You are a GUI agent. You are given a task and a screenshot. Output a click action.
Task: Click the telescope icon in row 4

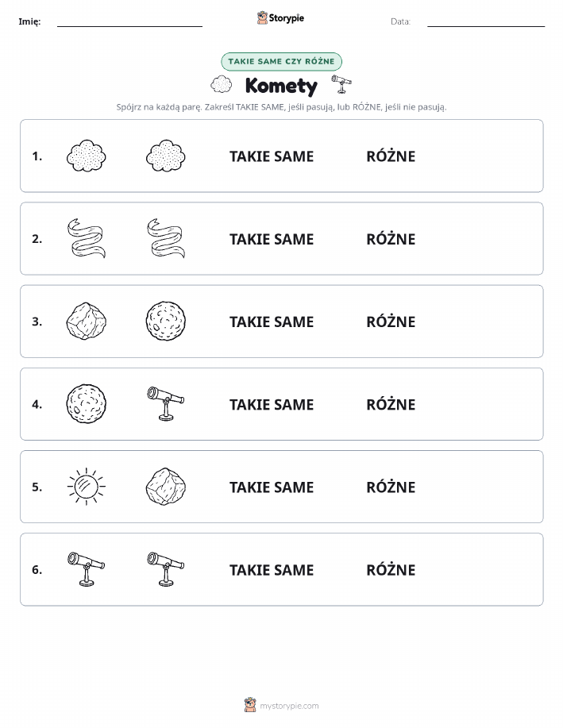(x=166, y=403)
